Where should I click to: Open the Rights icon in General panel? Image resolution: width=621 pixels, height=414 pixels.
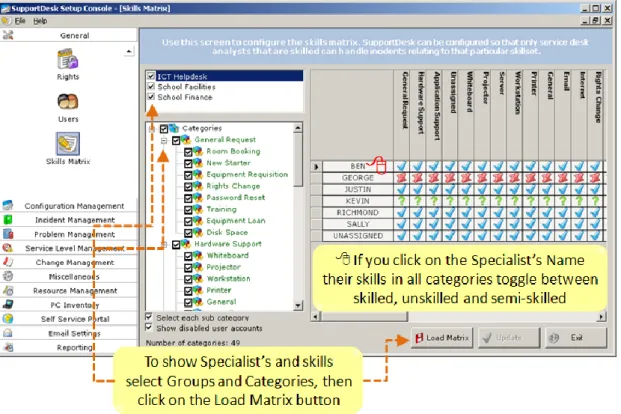pyautogui.click(x=68, y=59)
